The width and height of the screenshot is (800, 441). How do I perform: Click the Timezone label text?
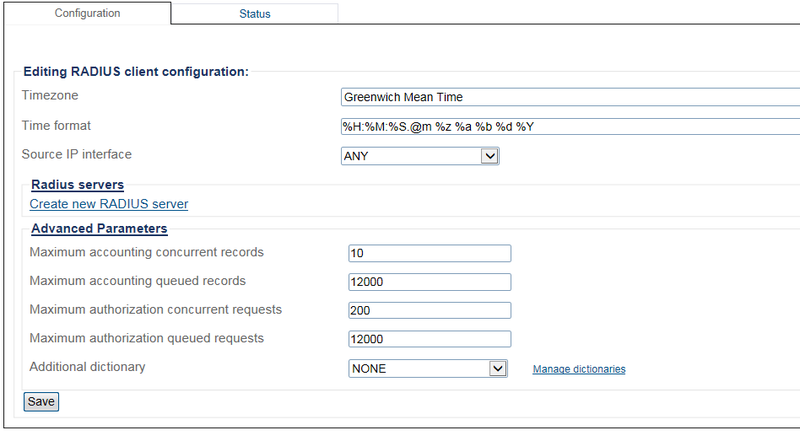(50, 95)
